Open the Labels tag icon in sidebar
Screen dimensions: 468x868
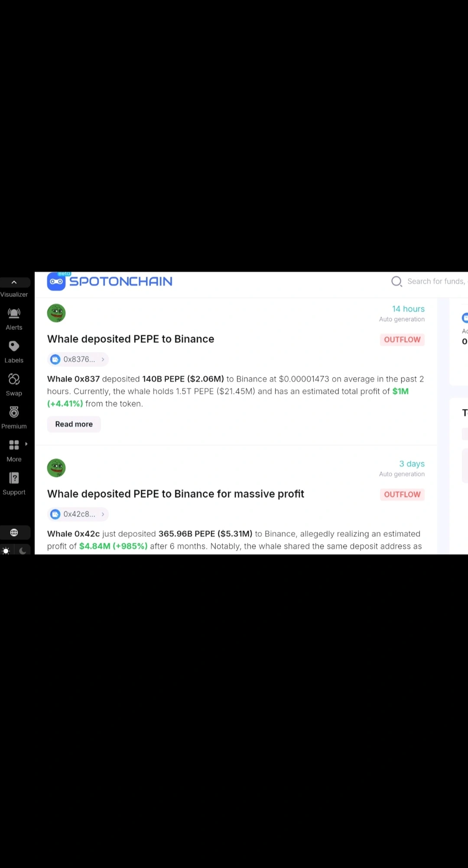(14, 346)
